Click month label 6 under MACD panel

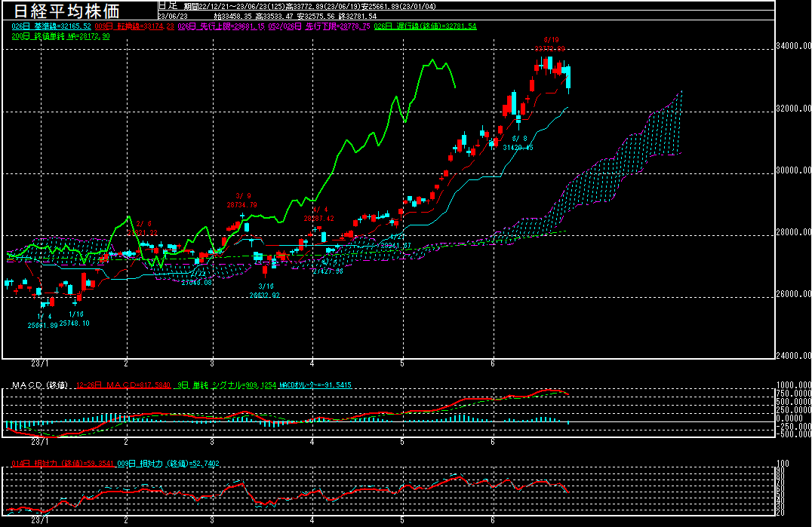493,443
